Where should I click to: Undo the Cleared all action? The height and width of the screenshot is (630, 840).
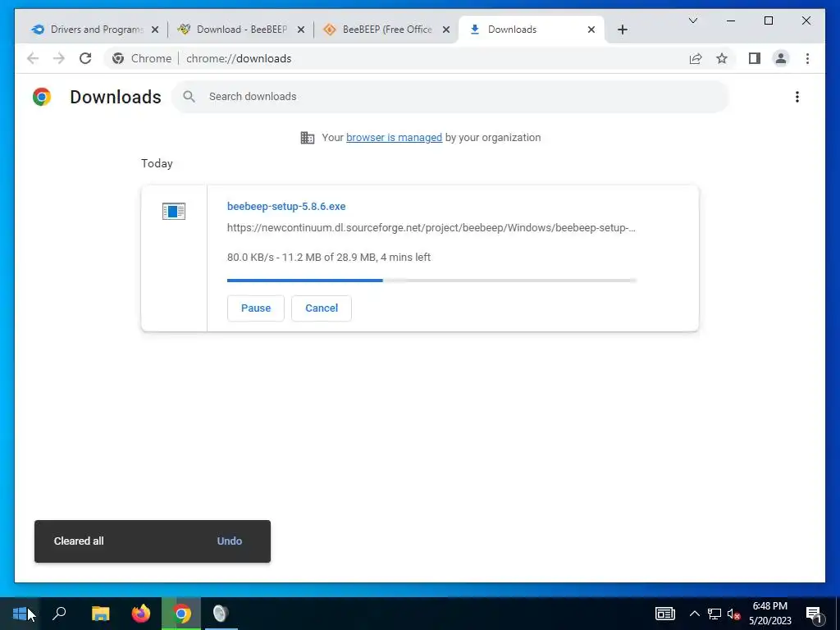click(230, 541)
